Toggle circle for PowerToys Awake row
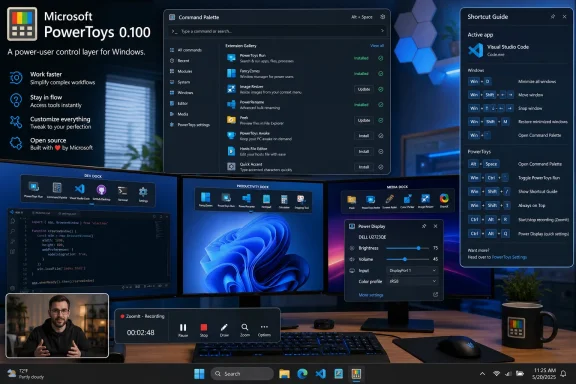576x384 pixels. click(381, 136)
